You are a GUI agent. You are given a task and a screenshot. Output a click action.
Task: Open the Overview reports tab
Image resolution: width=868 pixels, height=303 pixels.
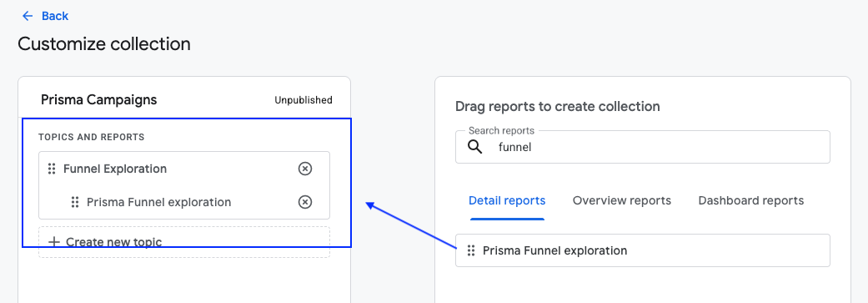coord(622,200)
